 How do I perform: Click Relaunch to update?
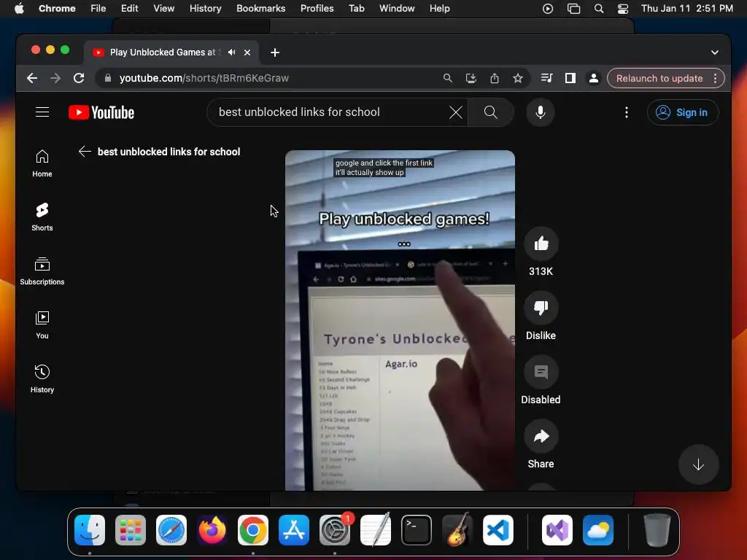pyautogui.click(x=659, y=78)
